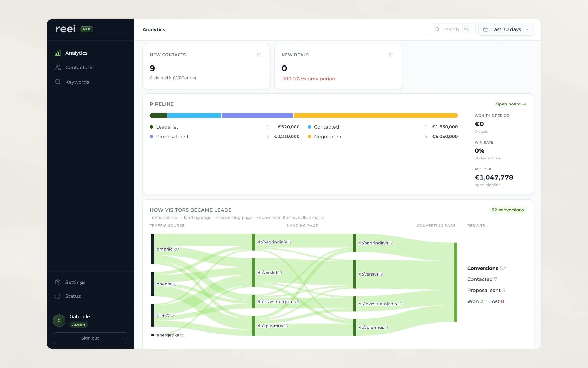Open New Deals card external link icon
This screenshot has height=368, width=588.
391,55
